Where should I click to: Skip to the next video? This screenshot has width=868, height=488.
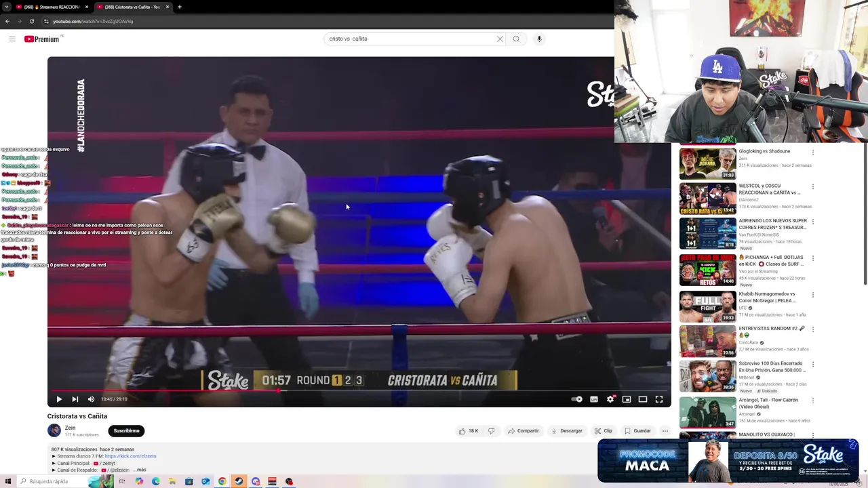click(x=75, y=399)
